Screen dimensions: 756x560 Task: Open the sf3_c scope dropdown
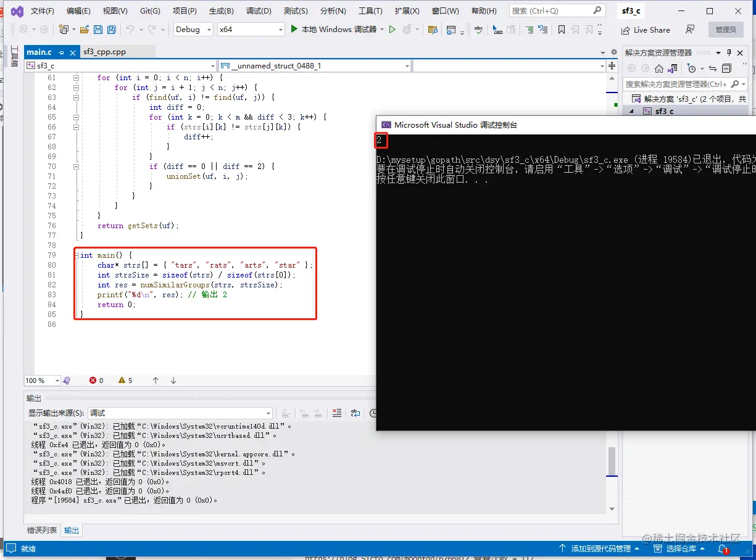pyautogui.click(x=121, y=65)
